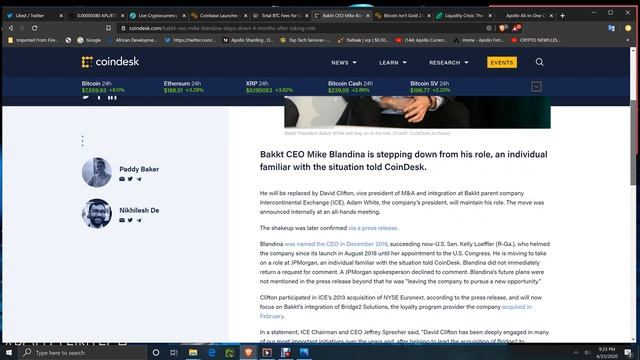Click the EVENTS button
This screenshot has width=640, height=360.
coord(502,62)
